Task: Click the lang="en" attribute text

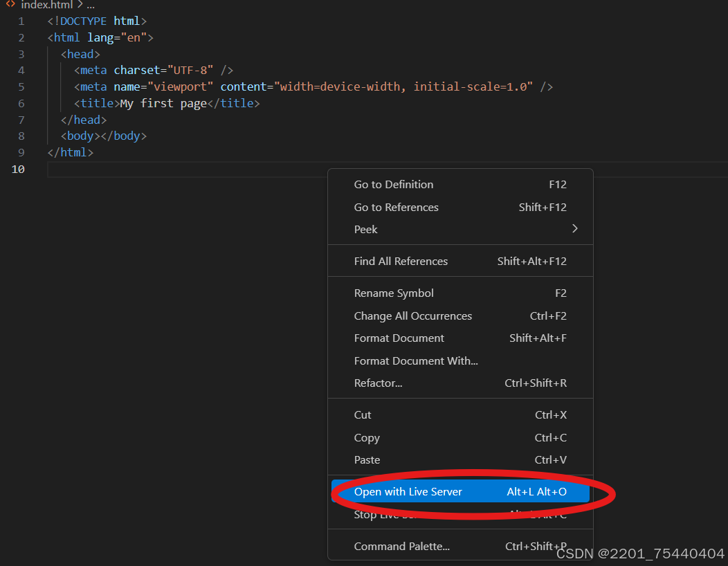Action: pyautogui.click(x=117, y=37)
